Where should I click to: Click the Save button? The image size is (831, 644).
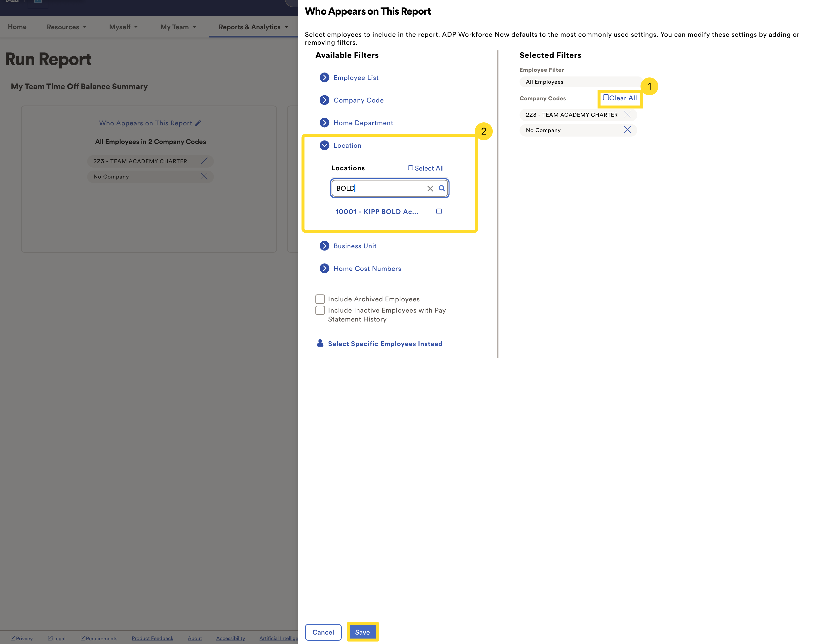pos(362,632)
